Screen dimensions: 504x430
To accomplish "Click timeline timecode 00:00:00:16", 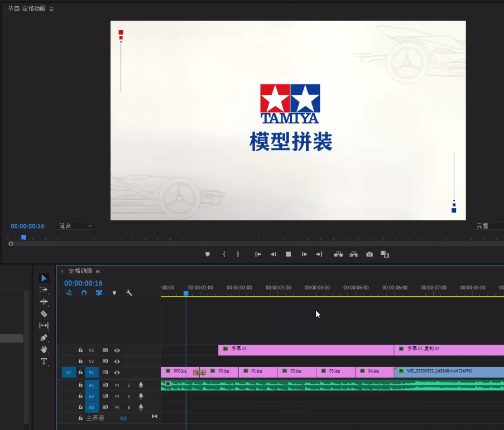I will tap(83, 283).
